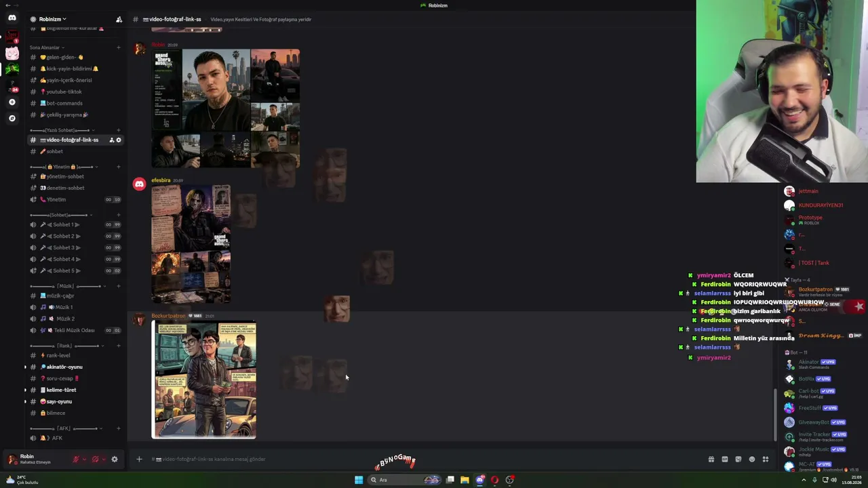Toggle headphone deafen in user panel
Screen dimensions: 868x488
tap(95, 460)
